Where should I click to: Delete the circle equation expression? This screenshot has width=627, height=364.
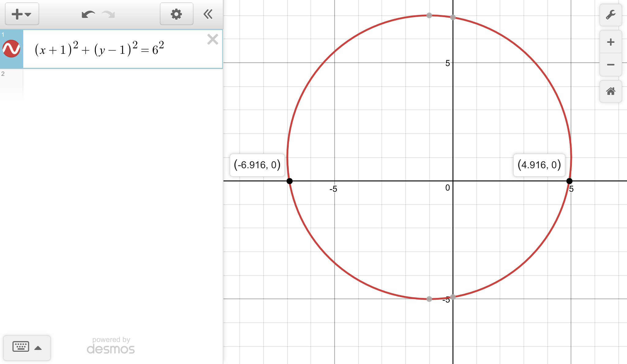(x=212, y=39)
